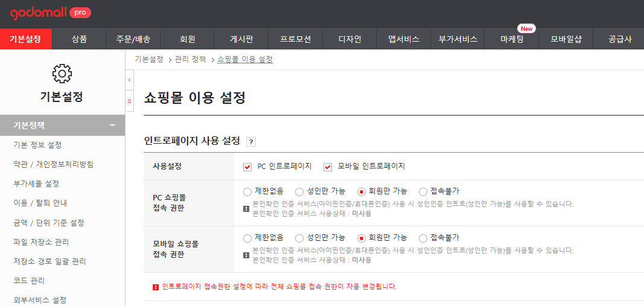This screenshot has width=644, height=306.
Task: Open the 디자인 menu tab
Action: (x=349, y=39)
